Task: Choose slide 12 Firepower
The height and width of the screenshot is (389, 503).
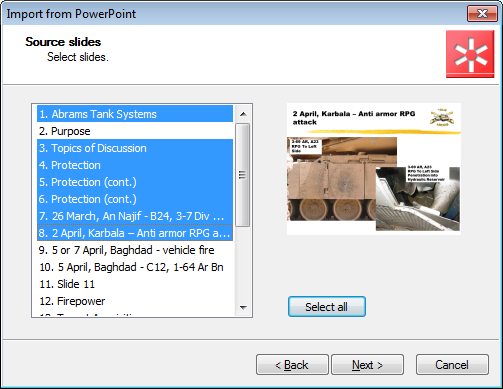Action: pos(135,301)
